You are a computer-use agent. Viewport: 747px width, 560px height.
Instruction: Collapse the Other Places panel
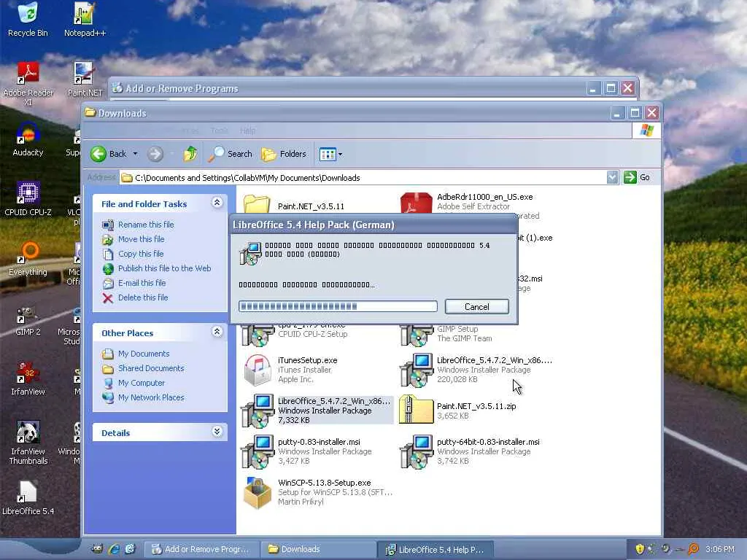(x=217, y=332)
